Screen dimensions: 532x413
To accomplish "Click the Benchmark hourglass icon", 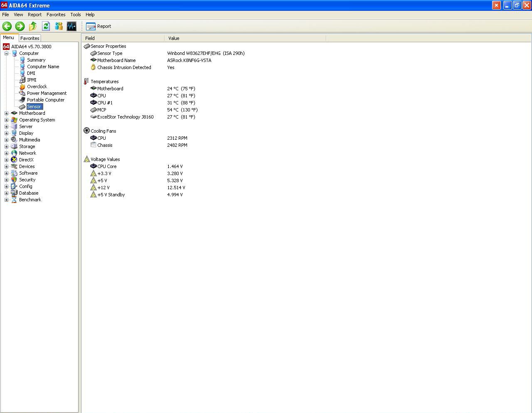I will pyautogui.click(x=14, y=200).
